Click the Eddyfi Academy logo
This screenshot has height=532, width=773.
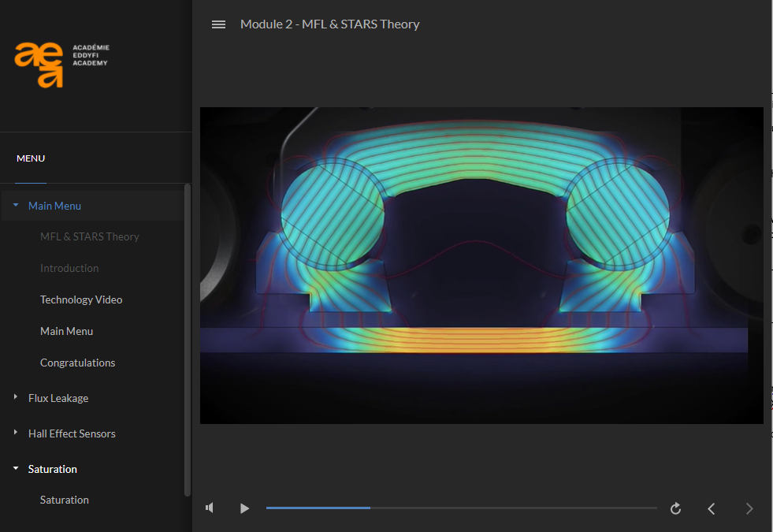tap(62, 65)
